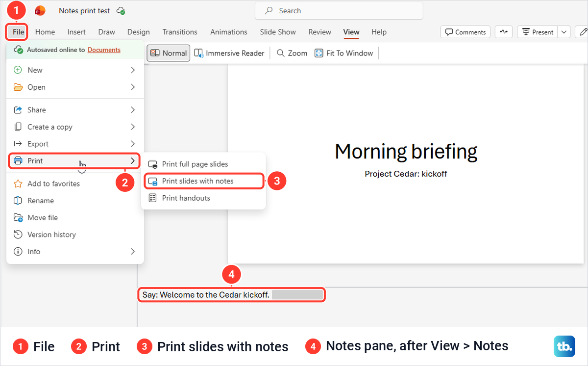This screenshot has width=588, height=366.
Task: Click the Add to favorites star icon
Action: click(x=18, y=183)
